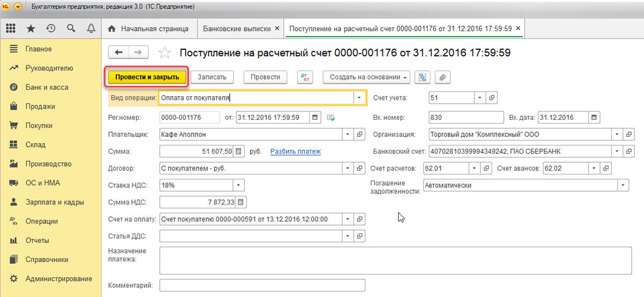
Task: Open the History clock icon
Action: [x=51, y=28]
